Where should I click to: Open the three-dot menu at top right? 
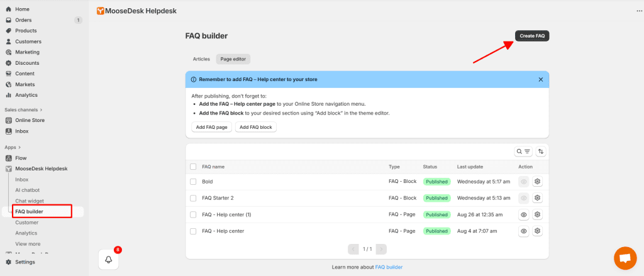(x=640, y=11)
